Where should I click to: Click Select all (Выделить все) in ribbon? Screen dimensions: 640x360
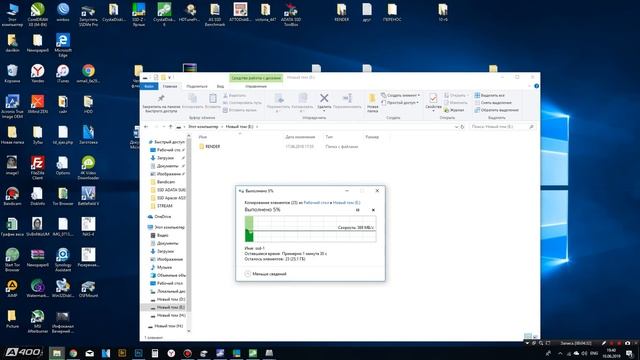490,95
